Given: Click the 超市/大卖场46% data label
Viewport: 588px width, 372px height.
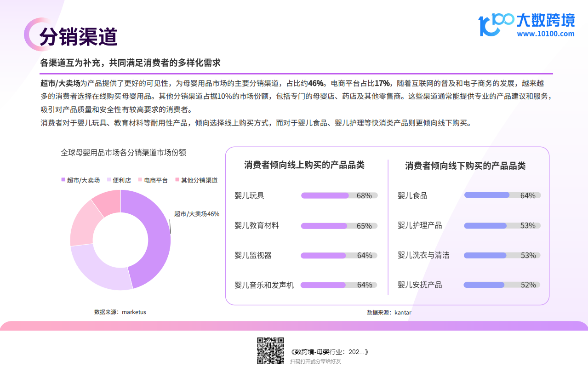Looking at the screenshot, I should click(196, 214).
